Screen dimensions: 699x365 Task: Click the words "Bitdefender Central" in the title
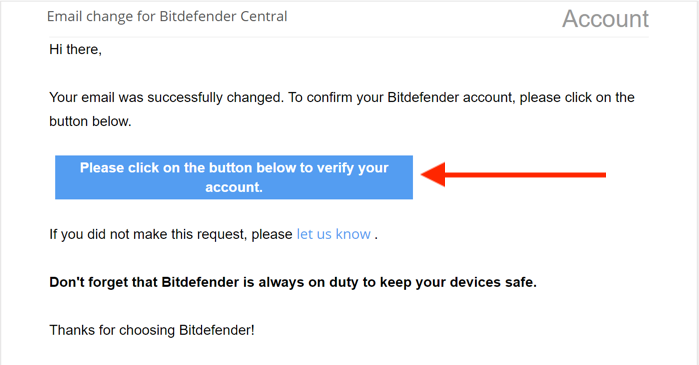(223, 16)
